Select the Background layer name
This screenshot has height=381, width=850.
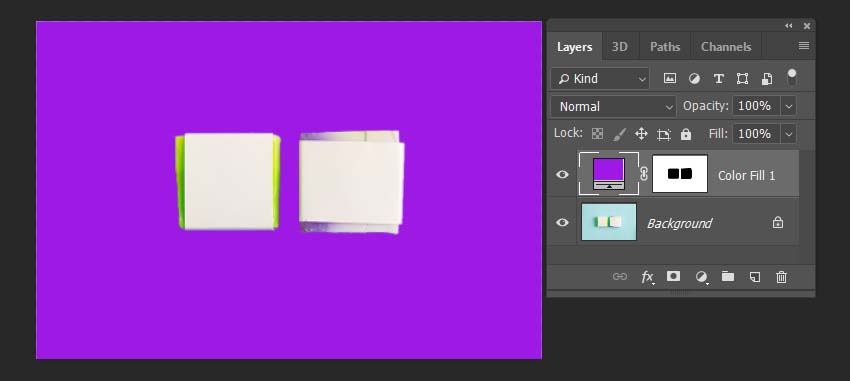[x=679, y=223]
